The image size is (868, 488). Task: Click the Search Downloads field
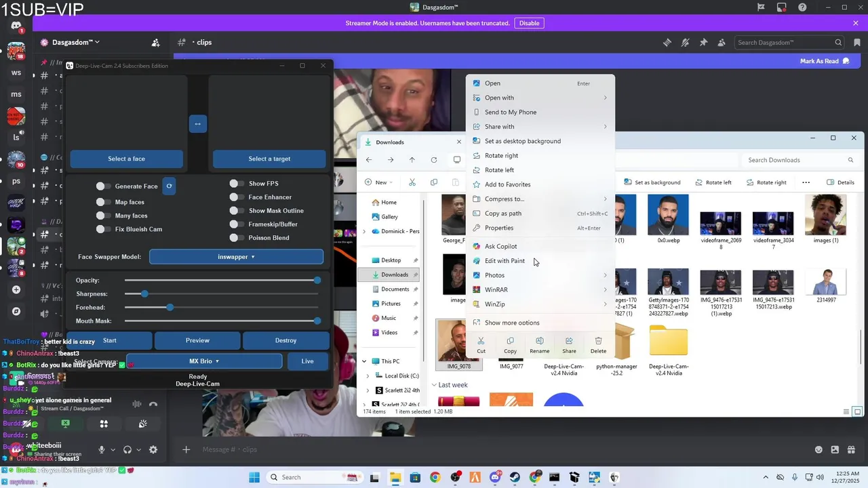click(800, 160)
